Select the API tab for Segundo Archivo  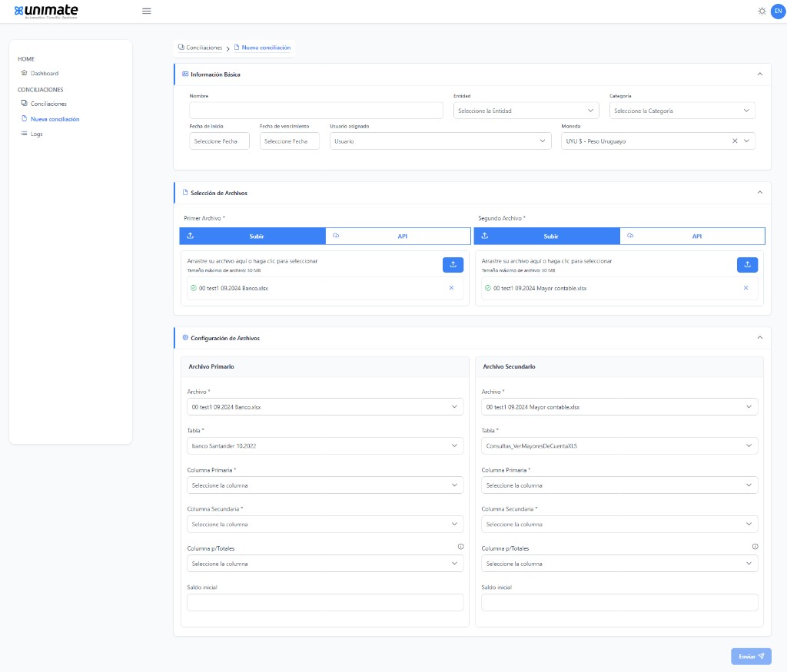pos(692,237)
